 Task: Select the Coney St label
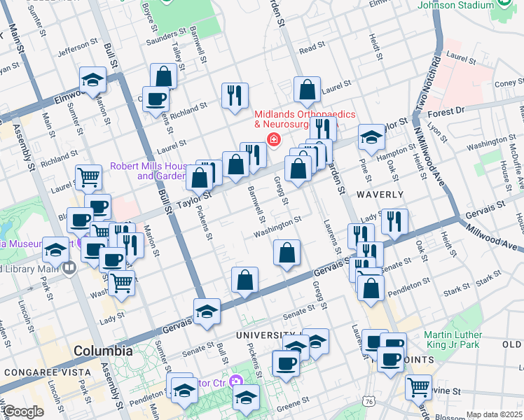[509, 83]
